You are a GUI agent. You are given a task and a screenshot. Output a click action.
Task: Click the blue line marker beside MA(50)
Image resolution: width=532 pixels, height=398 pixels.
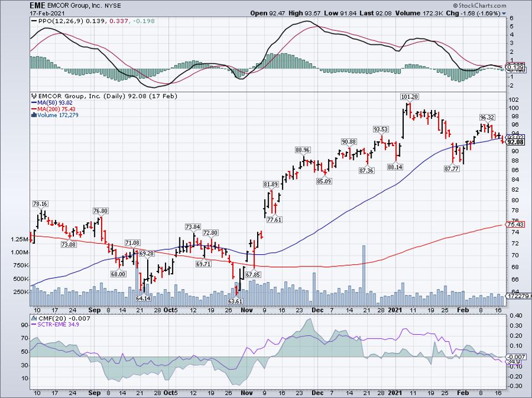tap(34, 103)
